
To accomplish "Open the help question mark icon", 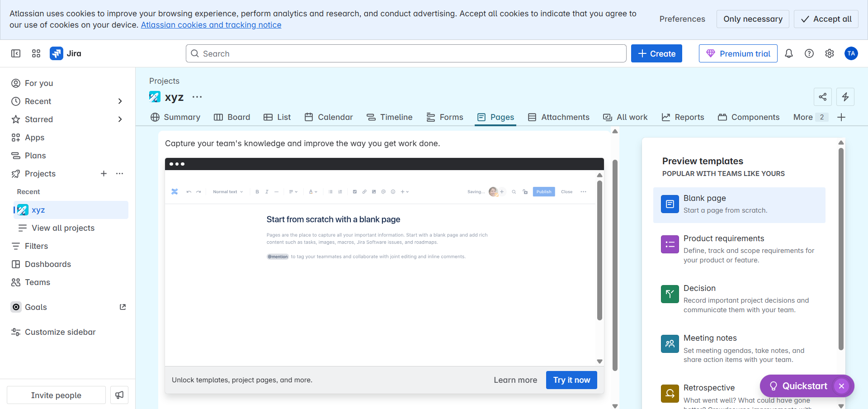I will point(809,53).
